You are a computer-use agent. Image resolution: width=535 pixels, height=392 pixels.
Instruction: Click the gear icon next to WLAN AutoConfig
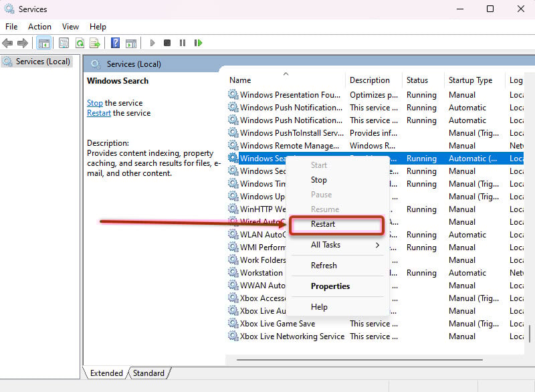click(233, 234)
